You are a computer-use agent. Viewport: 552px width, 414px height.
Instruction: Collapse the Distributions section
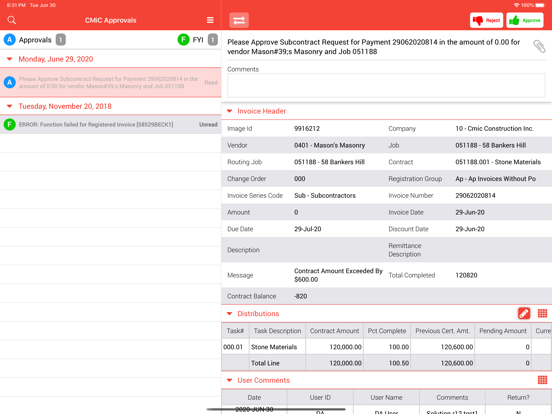click(x=230, y=314)
